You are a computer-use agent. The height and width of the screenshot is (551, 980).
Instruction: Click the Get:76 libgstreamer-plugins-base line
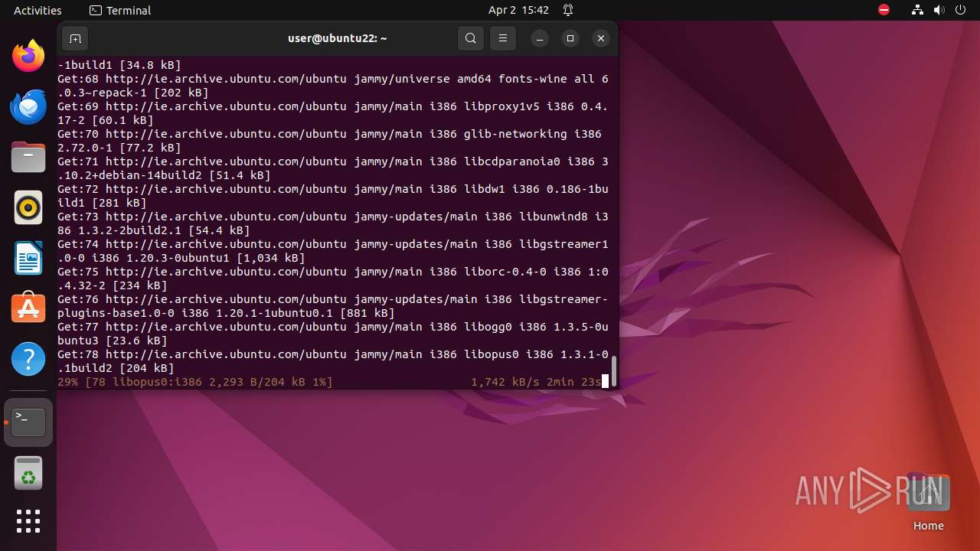tap(333, 306)
